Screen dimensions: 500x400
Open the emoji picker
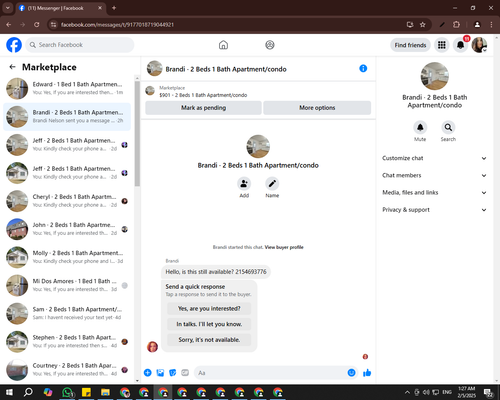point(351,373)
